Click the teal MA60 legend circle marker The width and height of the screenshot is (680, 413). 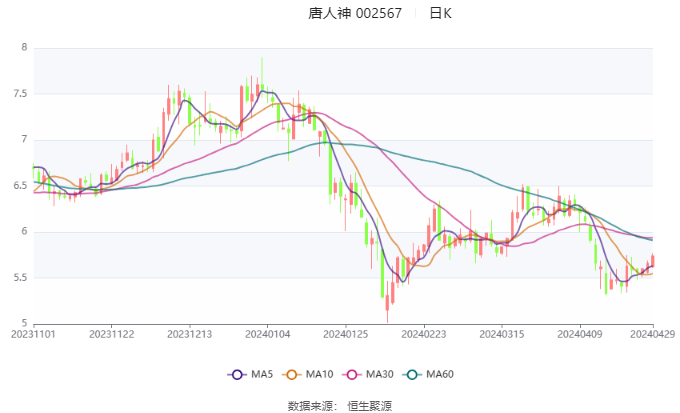tap(413, 374)
